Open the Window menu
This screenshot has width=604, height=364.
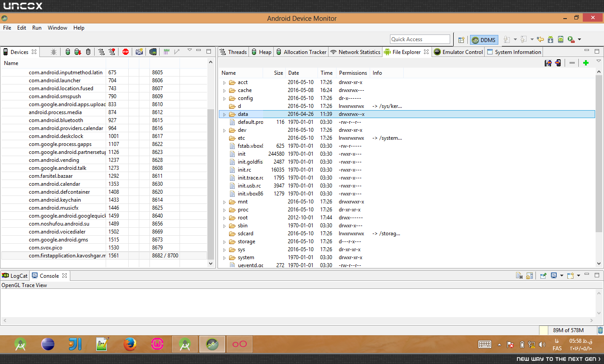click(57, 27)
